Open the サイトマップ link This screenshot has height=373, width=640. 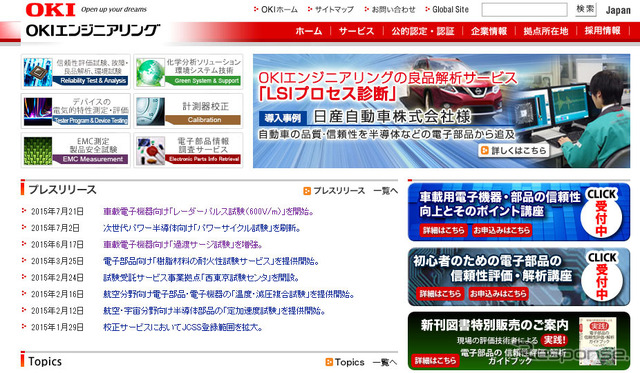click(x=334, y=9)
